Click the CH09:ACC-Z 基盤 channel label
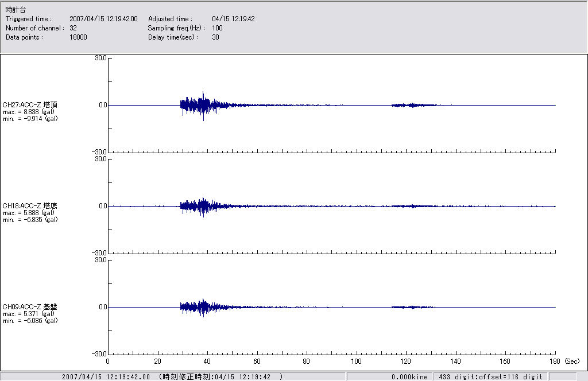 [x=30, y=307]
